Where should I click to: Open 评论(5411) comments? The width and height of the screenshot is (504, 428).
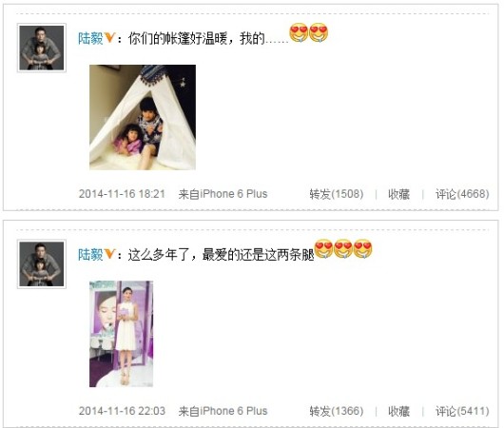click(462, 411)
